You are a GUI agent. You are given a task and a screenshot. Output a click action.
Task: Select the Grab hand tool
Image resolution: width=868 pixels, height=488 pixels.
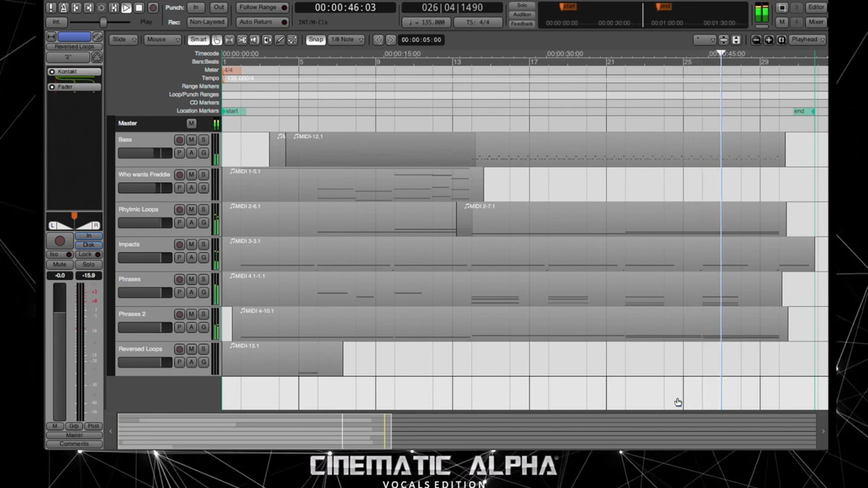[x=217, y=40]
